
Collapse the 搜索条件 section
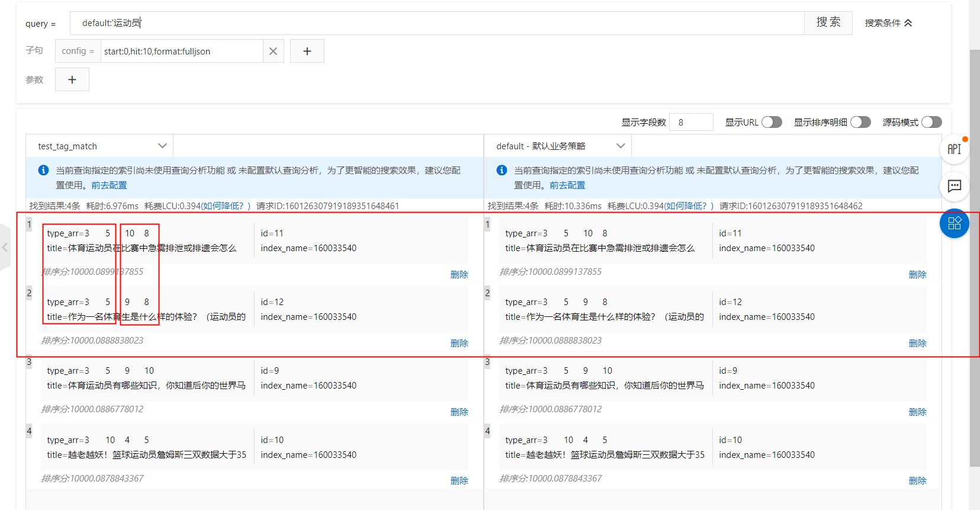(888, 23)
